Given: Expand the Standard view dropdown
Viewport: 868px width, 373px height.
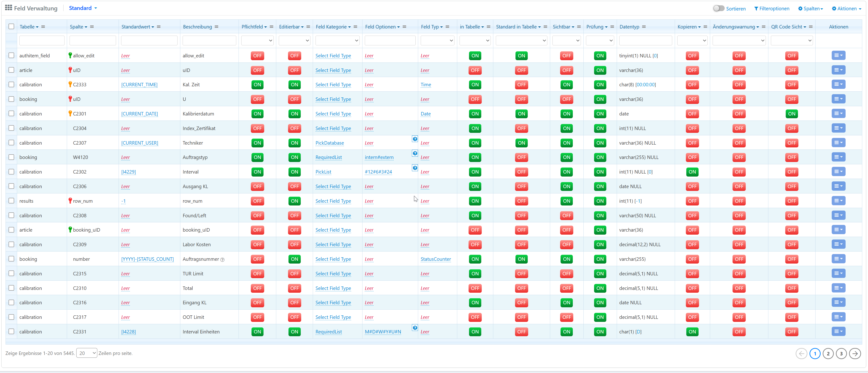Looking at the screenshot, I should tap(83, 8).
